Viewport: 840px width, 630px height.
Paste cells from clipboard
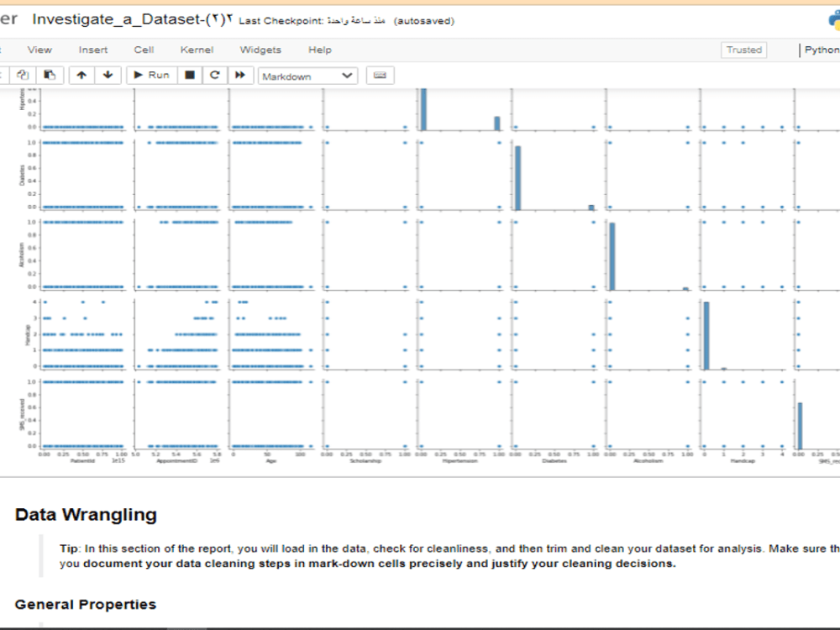pyautogui.click(x=50, y=75)
